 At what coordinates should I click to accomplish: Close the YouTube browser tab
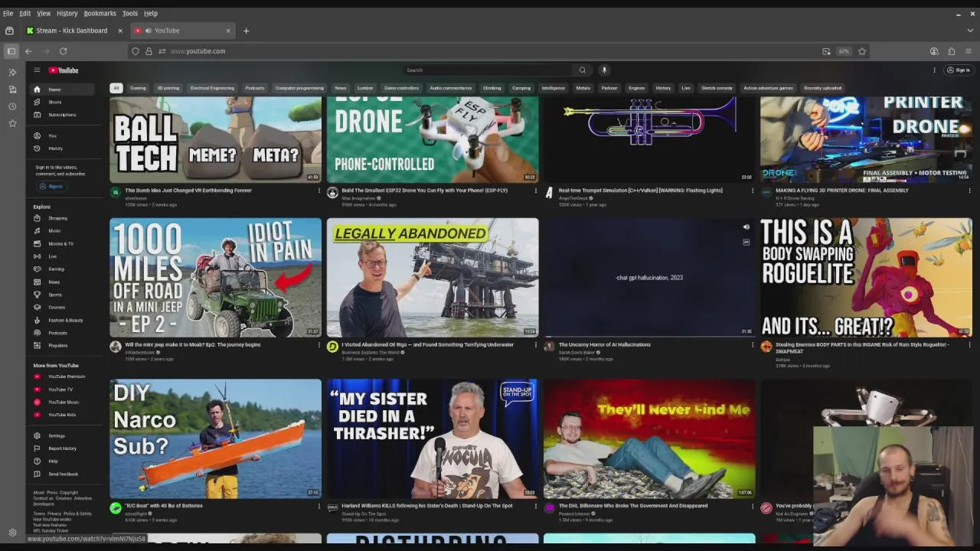click(x=228, y=31)
